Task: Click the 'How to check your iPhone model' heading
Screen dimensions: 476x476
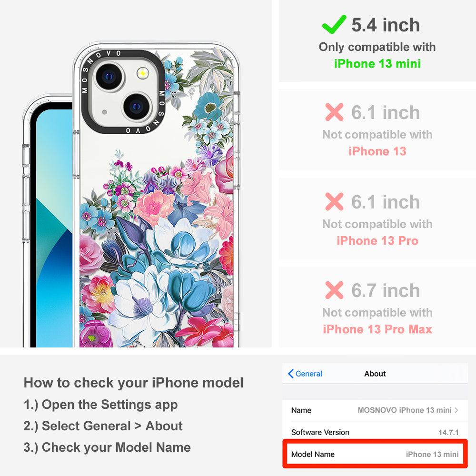Action: [134, 383]
